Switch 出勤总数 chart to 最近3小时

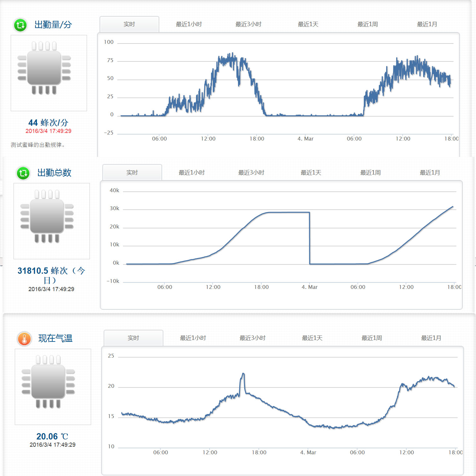pyautogui.click(x=251, y=173)
